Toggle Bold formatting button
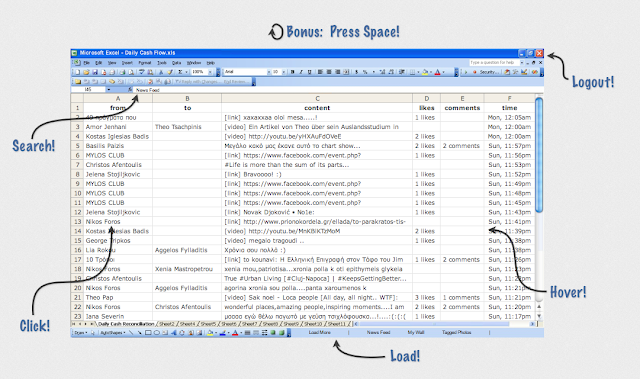This screenshot has height=379, width=640. (x=293, y=72)
